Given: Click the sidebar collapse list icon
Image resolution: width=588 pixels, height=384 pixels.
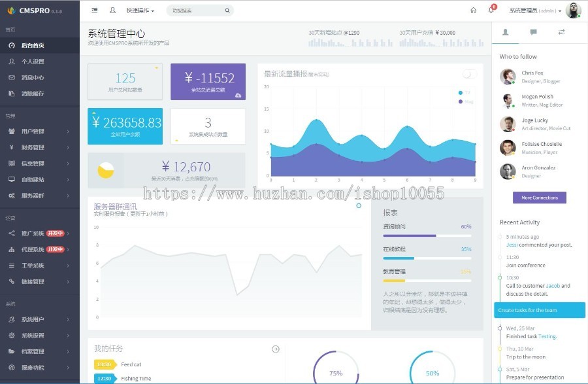Looking at the screenshot, I should 95,10.
